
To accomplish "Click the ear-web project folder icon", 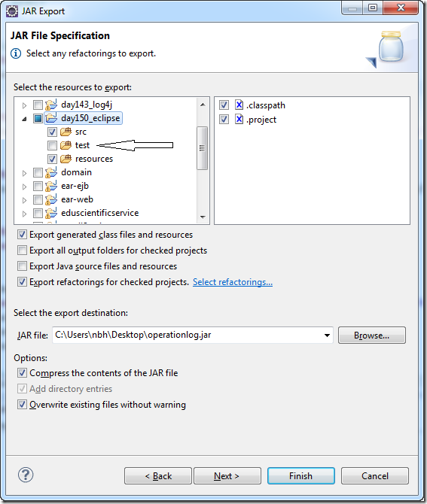I will click(x=51, y=199).
